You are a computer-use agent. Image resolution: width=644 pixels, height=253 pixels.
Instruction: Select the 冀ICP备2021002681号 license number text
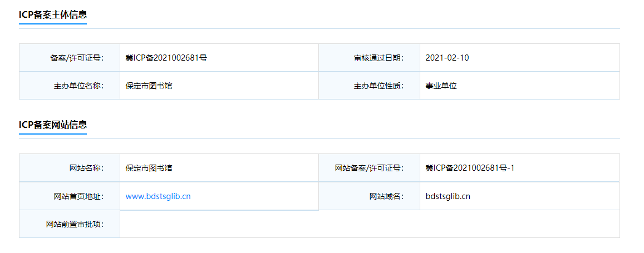click(166, 58)
